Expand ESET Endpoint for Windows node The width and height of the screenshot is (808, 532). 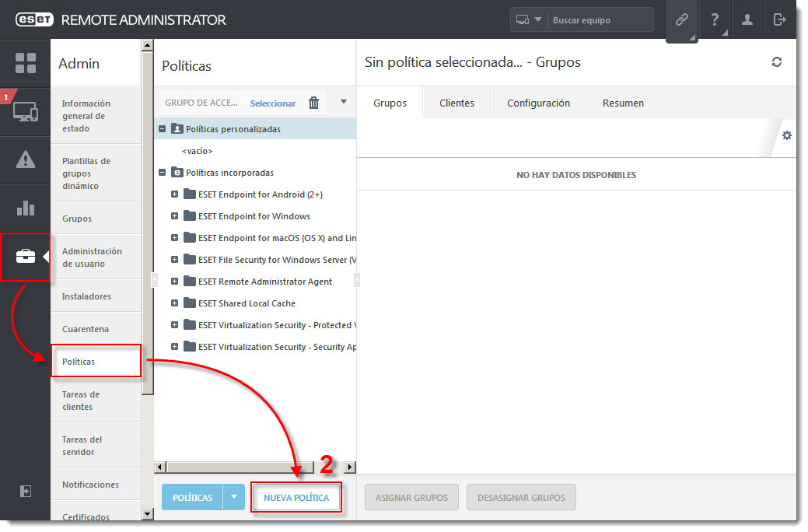click(x=174, y=216)
